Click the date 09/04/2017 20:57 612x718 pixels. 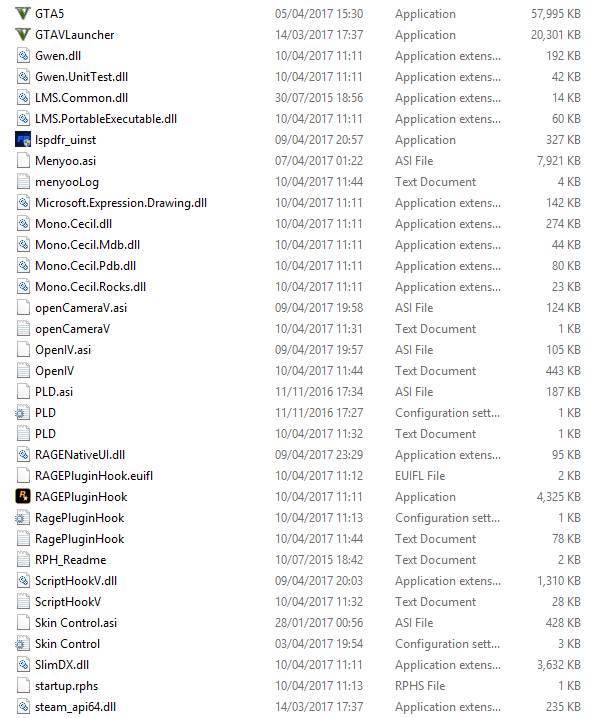coord(319,140)
